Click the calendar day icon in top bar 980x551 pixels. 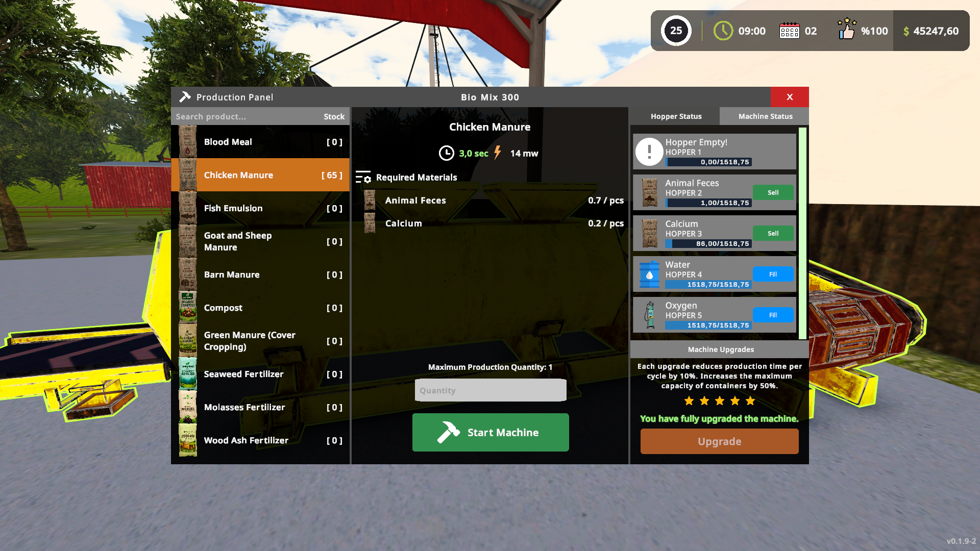pos(789,31)
